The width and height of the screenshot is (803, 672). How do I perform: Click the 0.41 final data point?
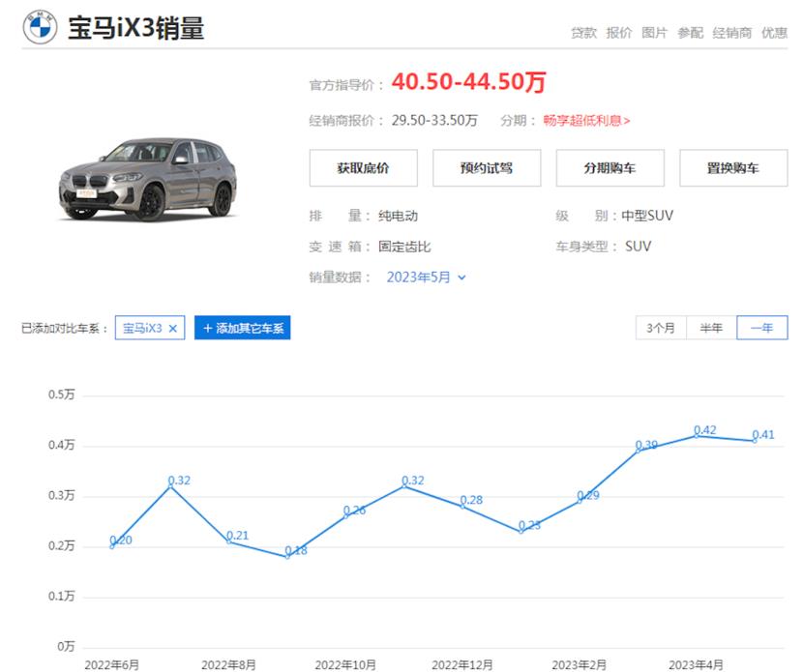(x=755, y=441)
